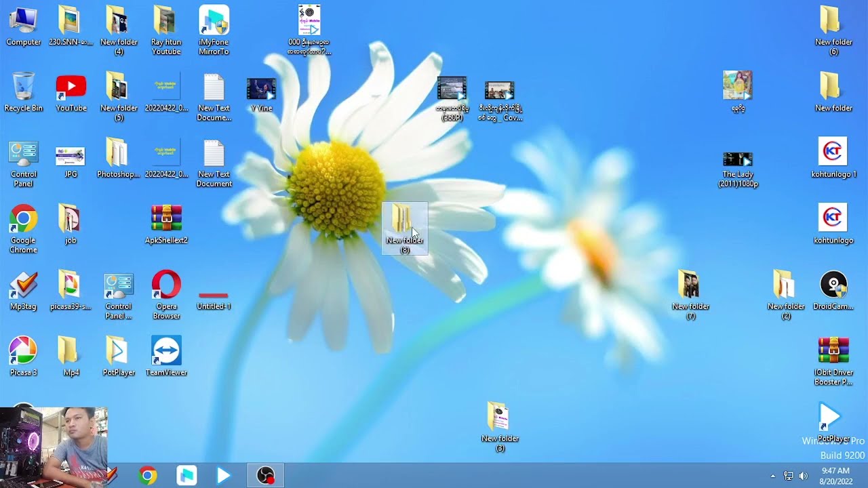Screen dimensions: 868x488
Task: Select the plain New folder icon
Action: click(833, 92)
